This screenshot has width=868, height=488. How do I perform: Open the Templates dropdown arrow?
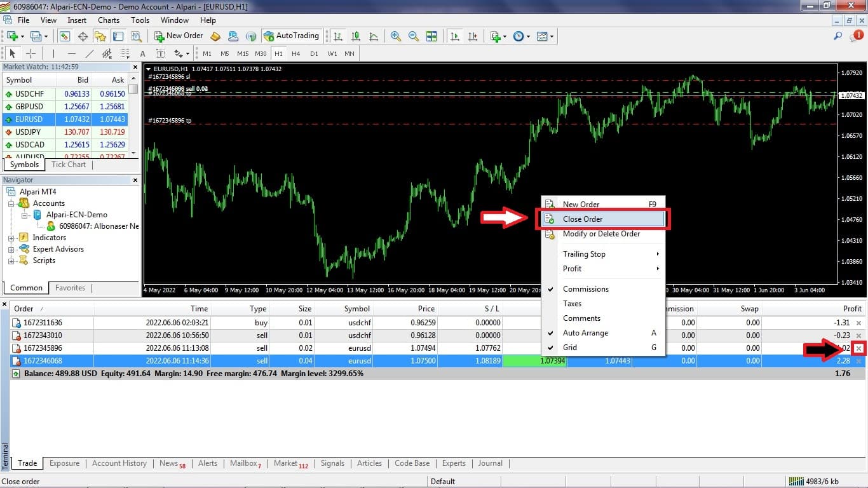click(x=552, y=36)
